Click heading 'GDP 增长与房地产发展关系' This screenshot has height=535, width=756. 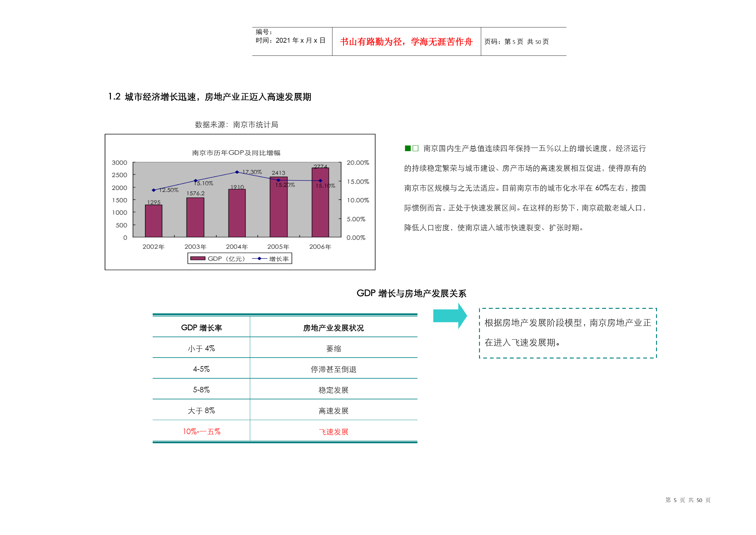[411, 293]
